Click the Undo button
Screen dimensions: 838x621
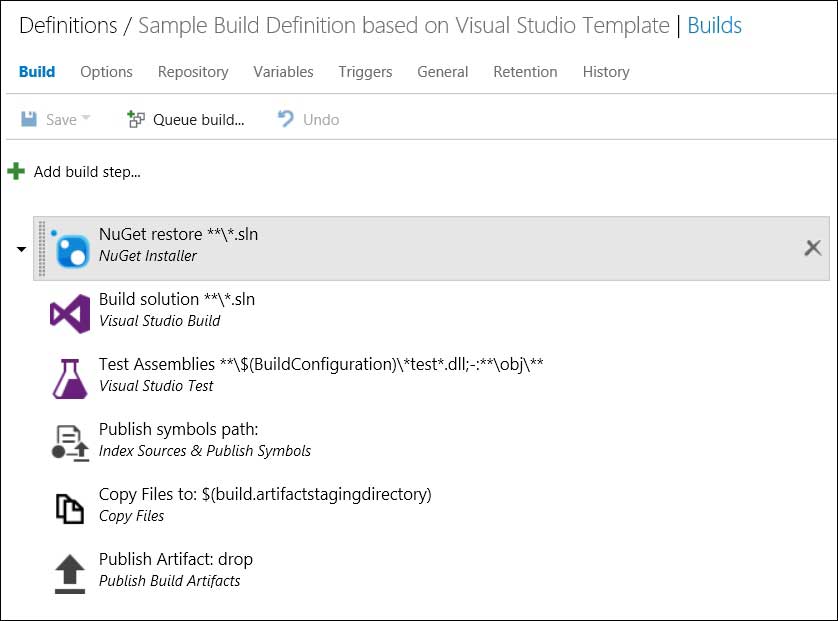coord(308,120)
